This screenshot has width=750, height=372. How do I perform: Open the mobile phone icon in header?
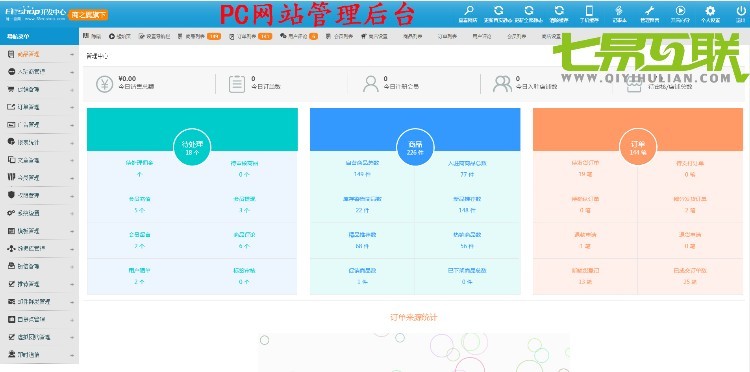tap(589, 10)
